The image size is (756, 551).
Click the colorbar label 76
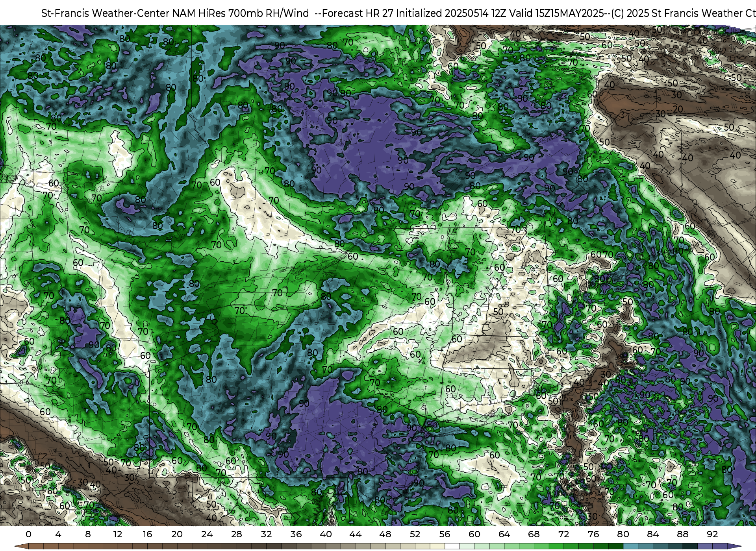pyautogui.click(x=593, y=534)
